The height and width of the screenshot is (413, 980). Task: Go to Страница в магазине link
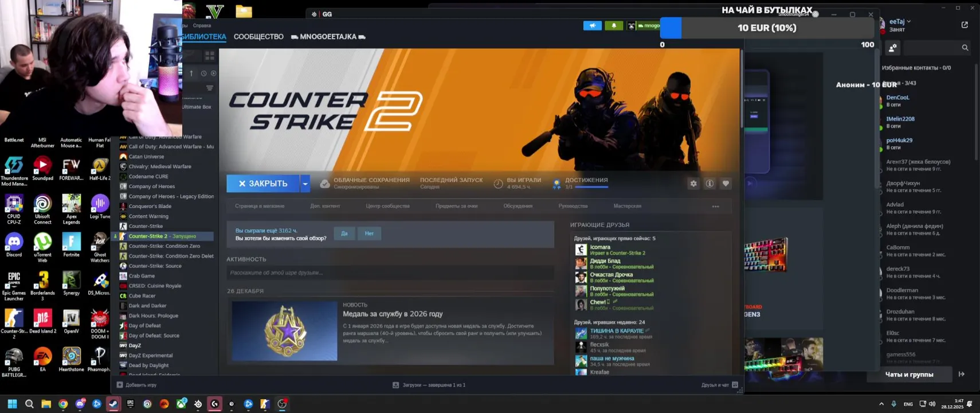pos(260,206)
